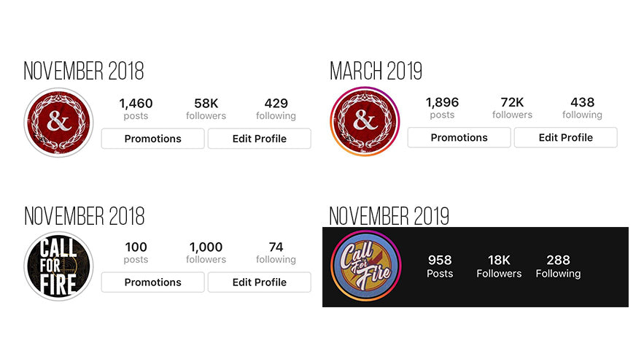Select the 1,896 posts stat
Screen dimensions: 644x362
[x=442, y=108]
